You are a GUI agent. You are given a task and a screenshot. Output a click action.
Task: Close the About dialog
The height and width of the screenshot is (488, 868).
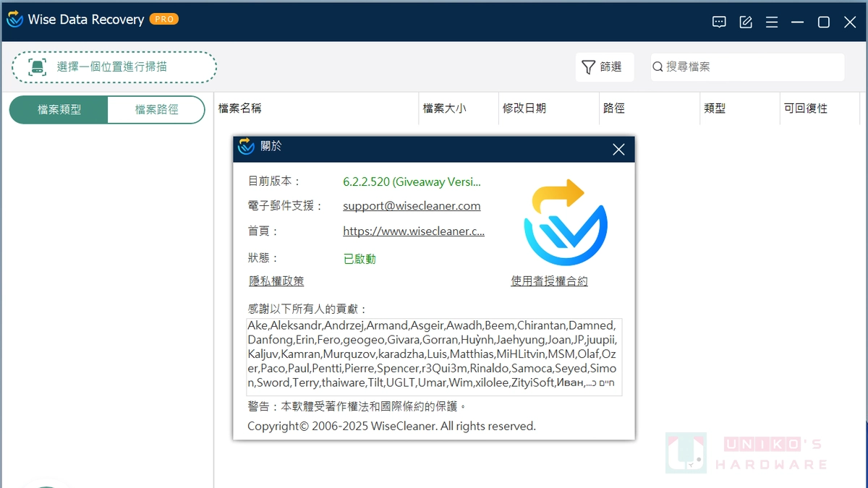(618, 150)
